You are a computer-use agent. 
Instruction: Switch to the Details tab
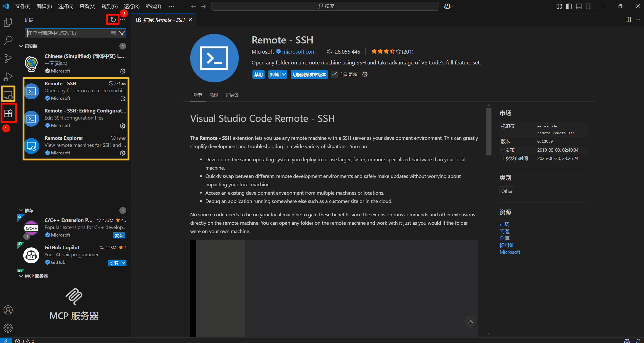pos(198,95)
